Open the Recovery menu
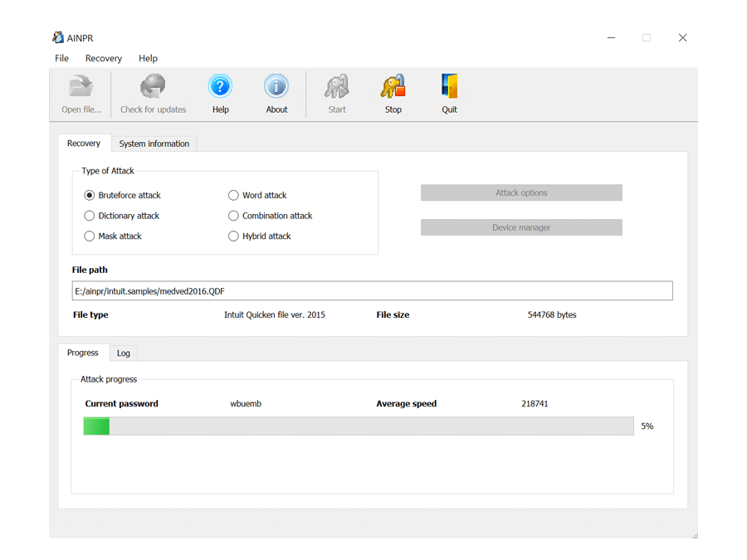The width and height of the screenshot is (747, 560). pyautogui.click(x=104, y=59)
